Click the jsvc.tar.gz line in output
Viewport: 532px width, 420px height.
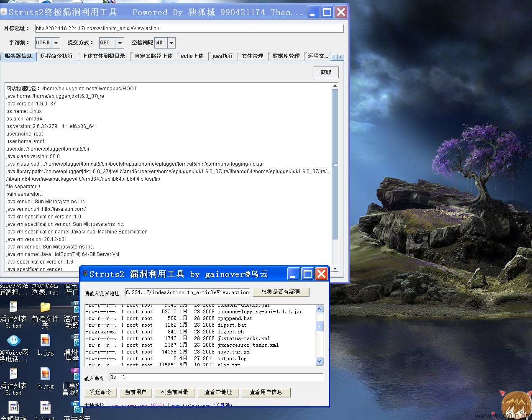(168, 352)
